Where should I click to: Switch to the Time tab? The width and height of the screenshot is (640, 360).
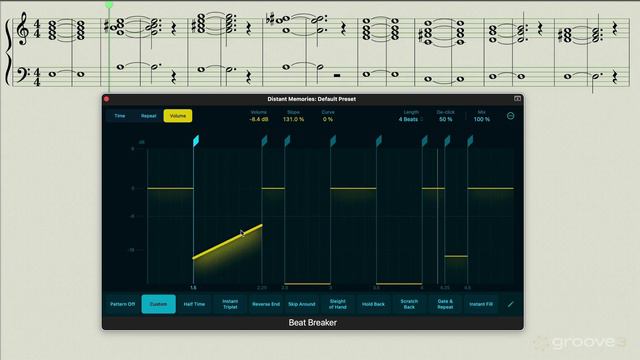click(120, 116)
